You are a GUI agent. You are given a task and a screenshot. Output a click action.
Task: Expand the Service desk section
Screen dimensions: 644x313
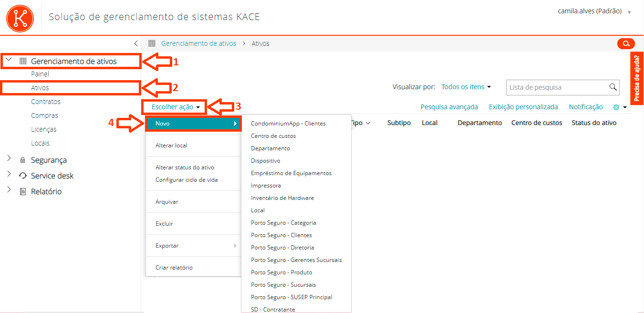(9, 174)
